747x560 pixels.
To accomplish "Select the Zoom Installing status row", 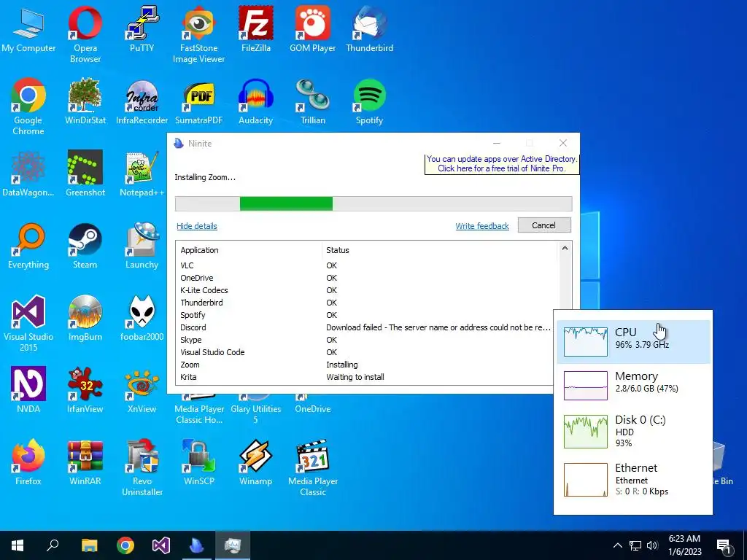I will point(366,365).
